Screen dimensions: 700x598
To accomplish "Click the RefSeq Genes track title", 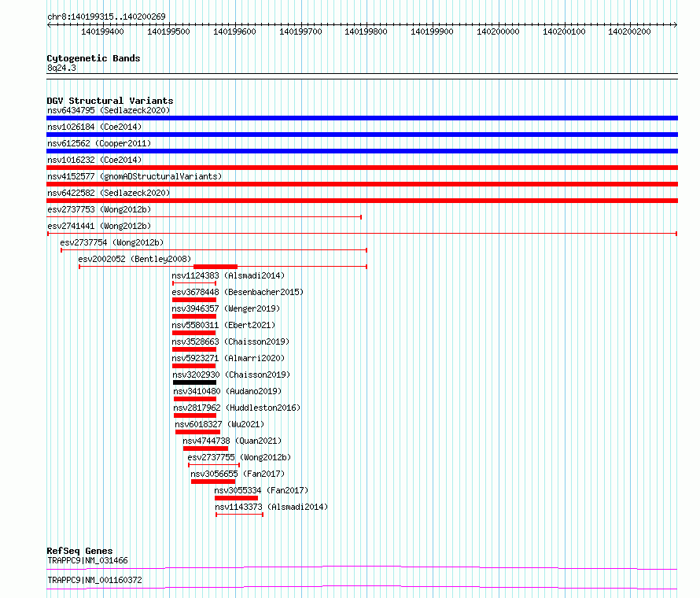I will pyautogui.click(x=79, y=551).
